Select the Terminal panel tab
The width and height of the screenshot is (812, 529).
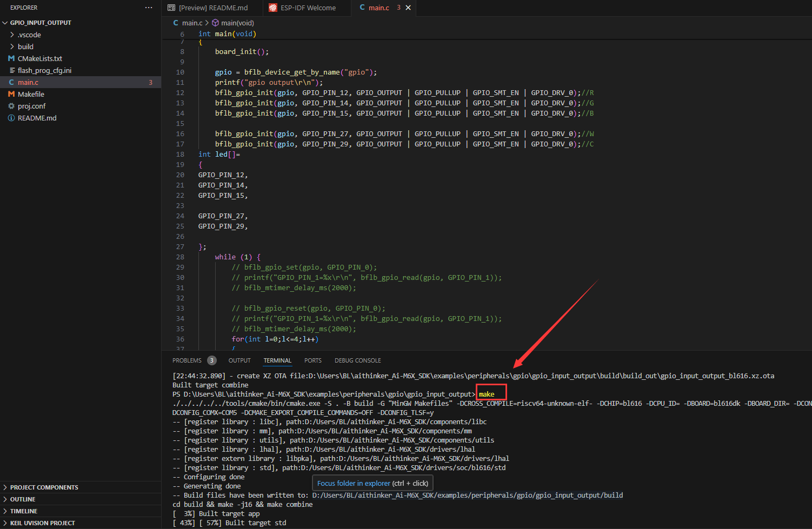point(277,360)
